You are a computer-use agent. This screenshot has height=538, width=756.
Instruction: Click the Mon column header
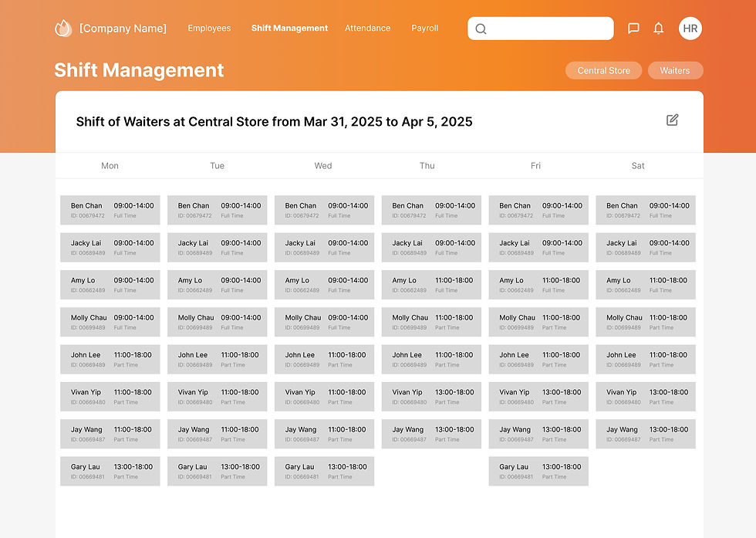110,165
